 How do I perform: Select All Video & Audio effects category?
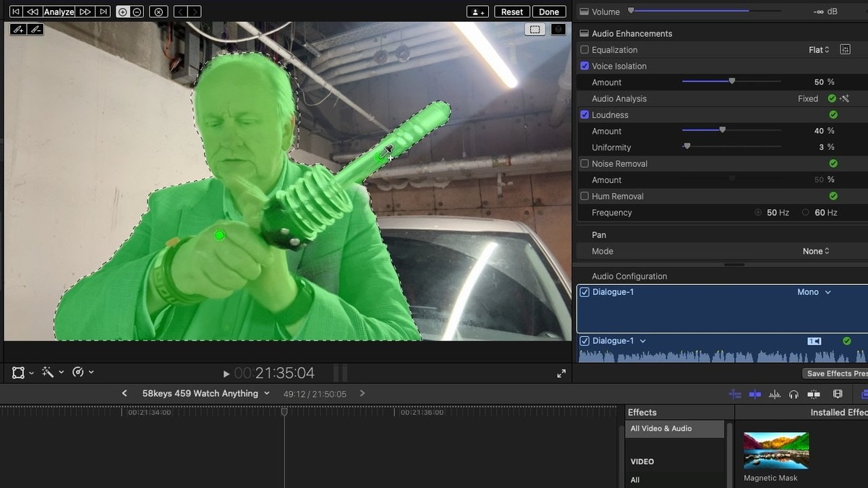675,429
